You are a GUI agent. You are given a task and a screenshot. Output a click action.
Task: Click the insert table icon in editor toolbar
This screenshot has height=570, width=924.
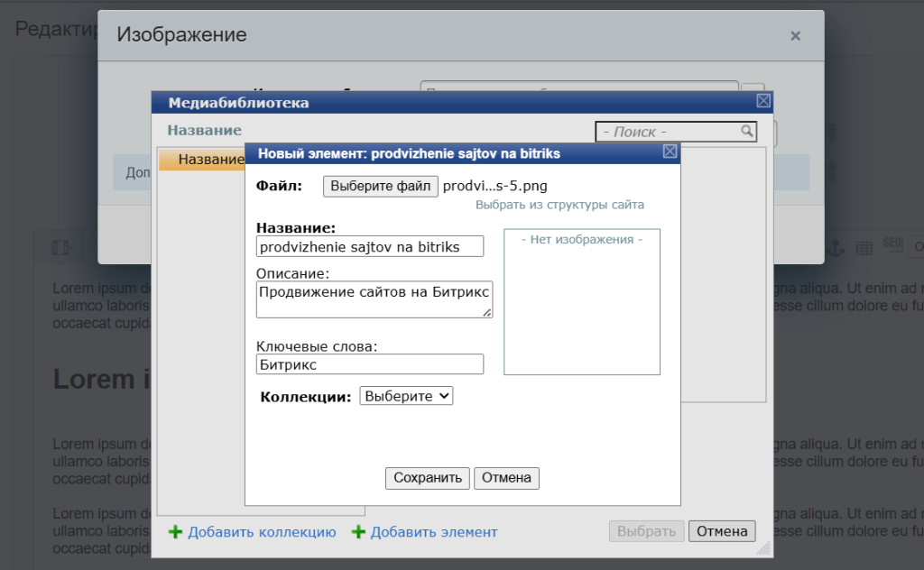point(864,246)
